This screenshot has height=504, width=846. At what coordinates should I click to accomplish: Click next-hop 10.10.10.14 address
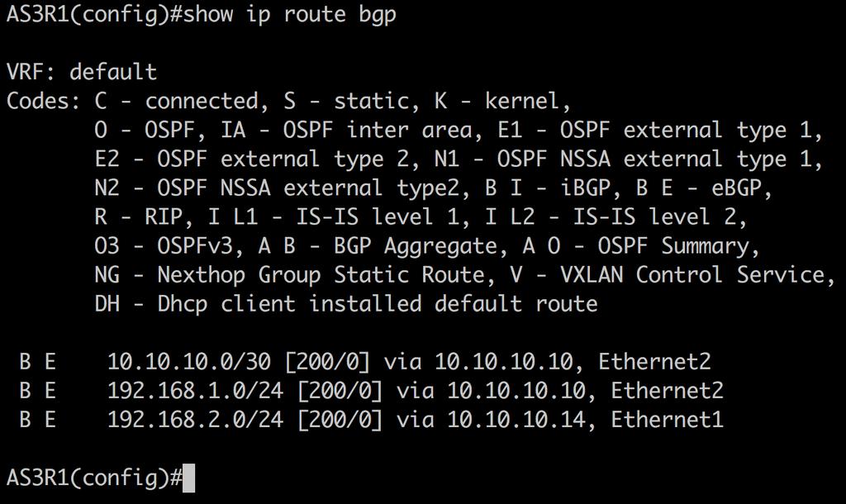(x=516, y=419)
